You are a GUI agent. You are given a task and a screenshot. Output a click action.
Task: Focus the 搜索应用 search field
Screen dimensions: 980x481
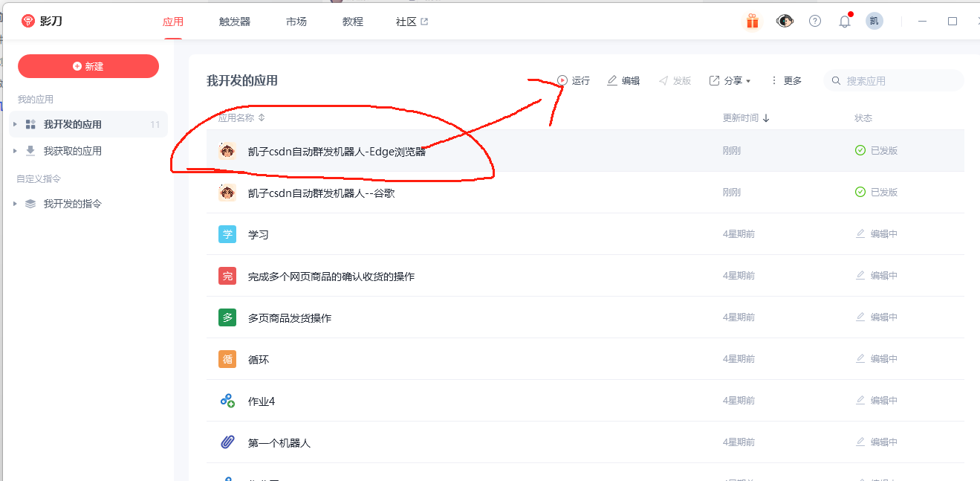pos(893,80)
